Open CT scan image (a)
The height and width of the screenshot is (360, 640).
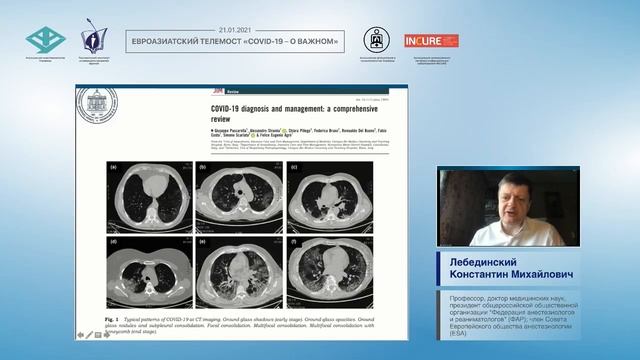pyautogui.click(x=149, y=197)
